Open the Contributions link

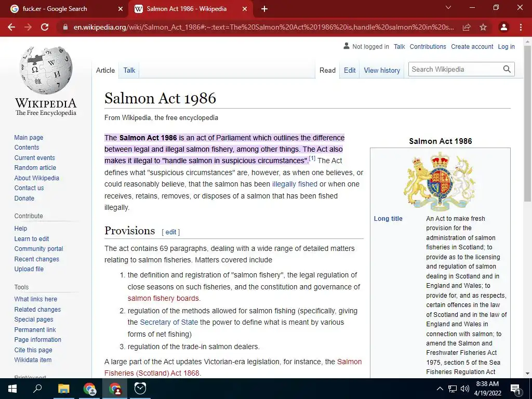click(428, 47)
